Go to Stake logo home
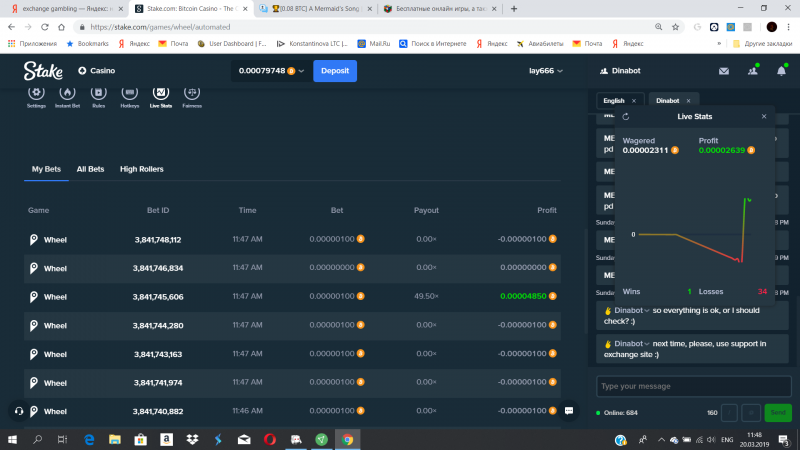Image resolution: width=800 pixels, height=450 pixels. [x=43, y=71]
